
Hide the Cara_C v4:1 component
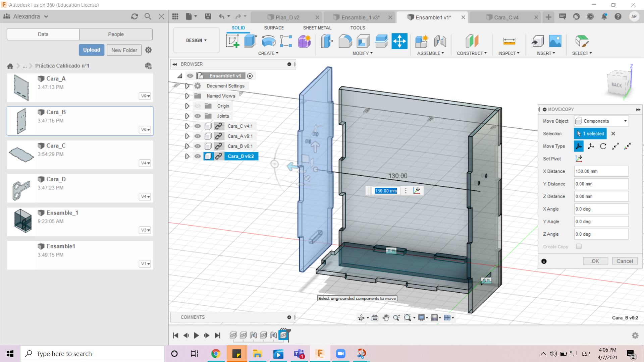198,126
